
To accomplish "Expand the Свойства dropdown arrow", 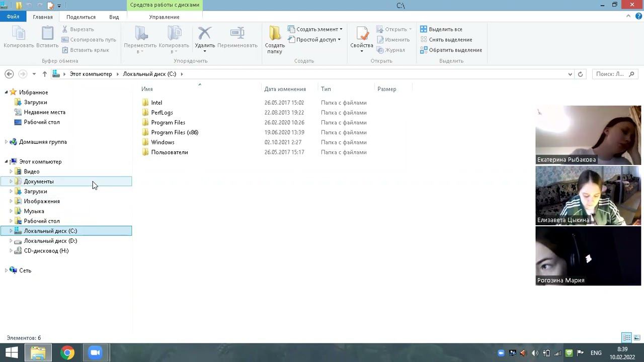I will [x=362, y=51].
